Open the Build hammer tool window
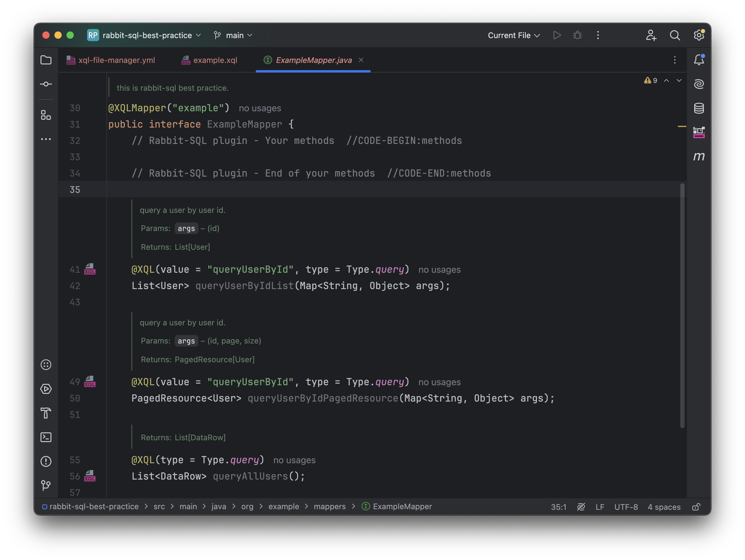The height and width of the screenshot is (560, 745). pyautogui.click(x=46, y=413)
